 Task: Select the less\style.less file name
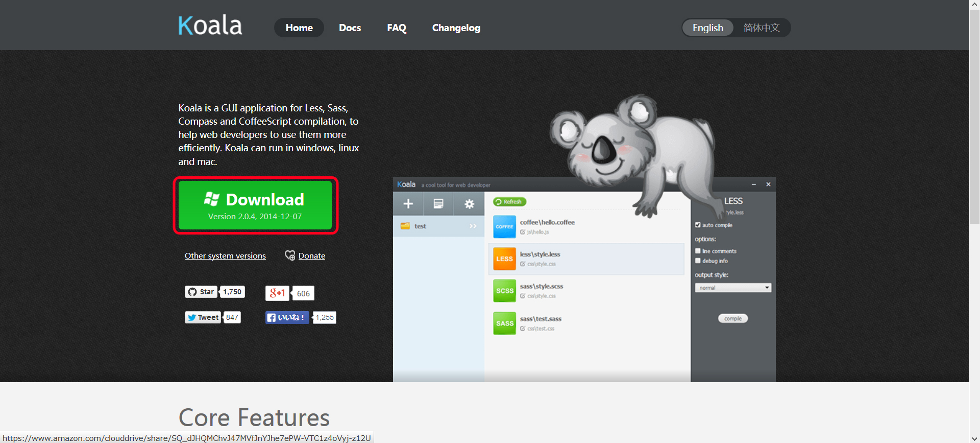pyautogui.click(x=540, y=254)
